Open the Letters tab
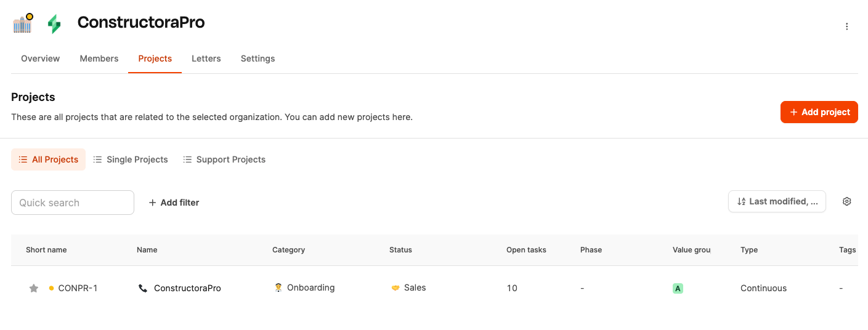The image size is (868, 330). coord(206,58)
